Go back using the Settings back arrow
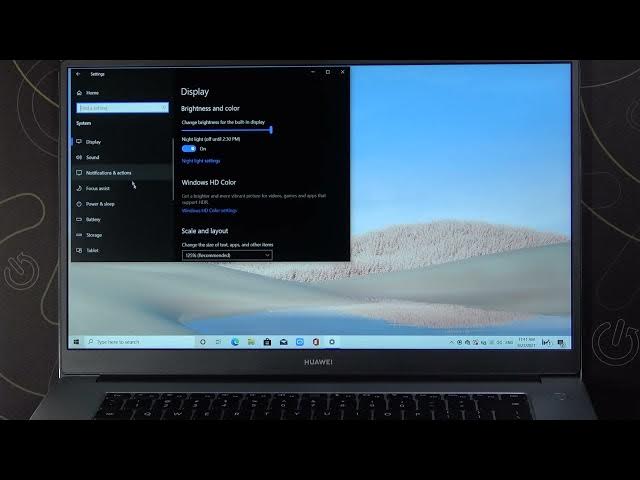The height and width of the screenshot is (480, 640). (x=78, y=74)
